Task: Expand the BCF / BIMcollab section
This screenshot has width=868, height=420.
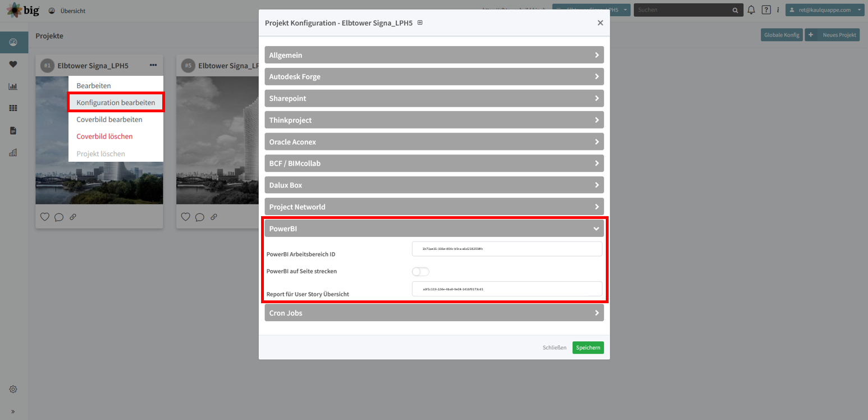Action: pyautogui.click(x=434, y=163)
